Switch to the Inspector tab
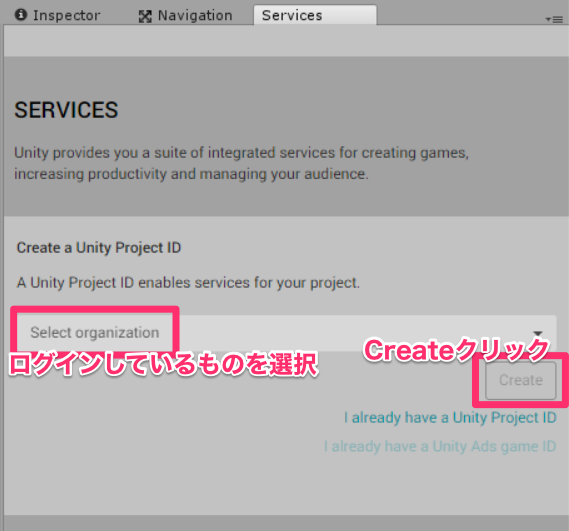 (57, 15)
